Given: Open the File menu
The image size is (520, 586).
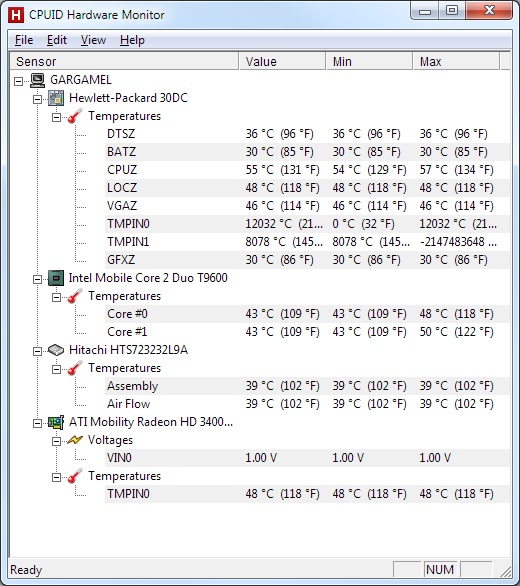Looking at the screenshot, I should pos(24,40).
